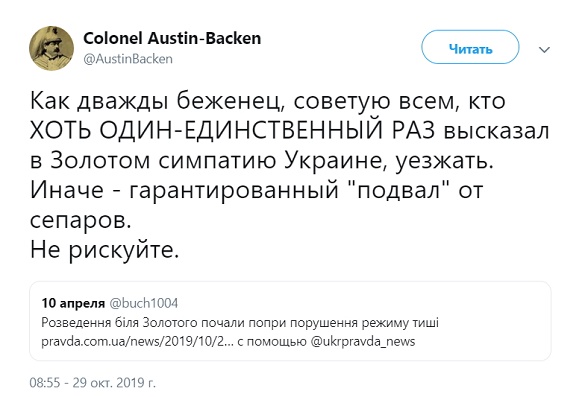Click the word сепаров. in the tweet
This screenshot has width=588, height=397.
click(x=81, y=221)
